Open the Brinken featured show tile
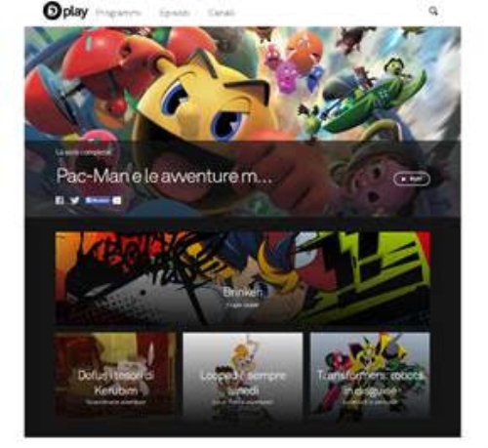 coord(243,277)
